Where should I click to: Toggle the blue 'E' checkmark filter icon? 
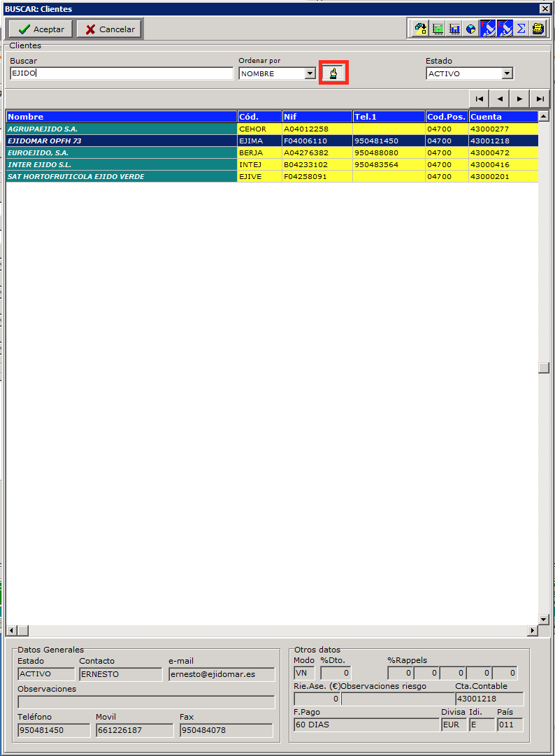505,29
